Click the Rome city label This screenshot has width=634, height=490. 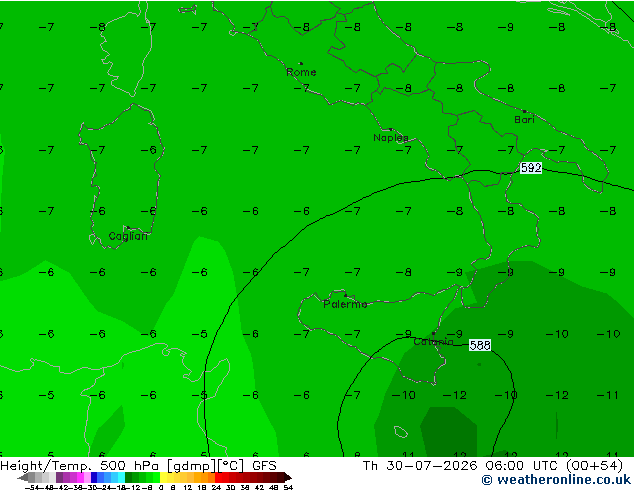pyautogui.click(x=301, y=72)
